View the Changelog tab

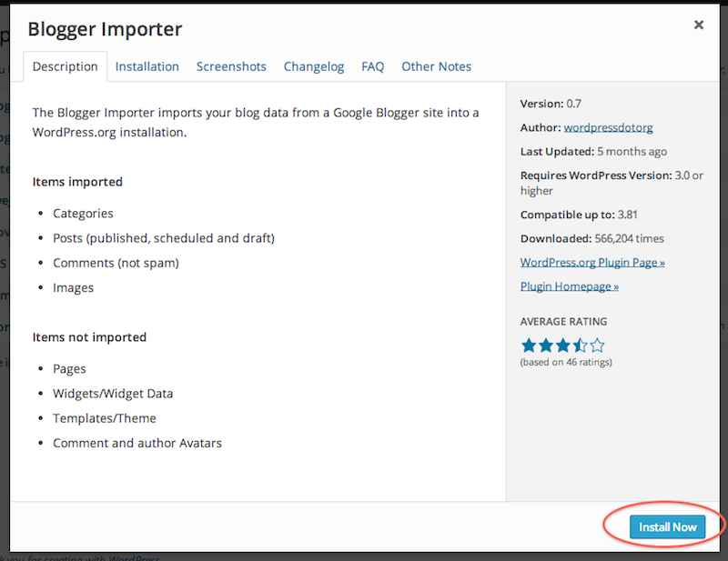click(x=314, y=66)
